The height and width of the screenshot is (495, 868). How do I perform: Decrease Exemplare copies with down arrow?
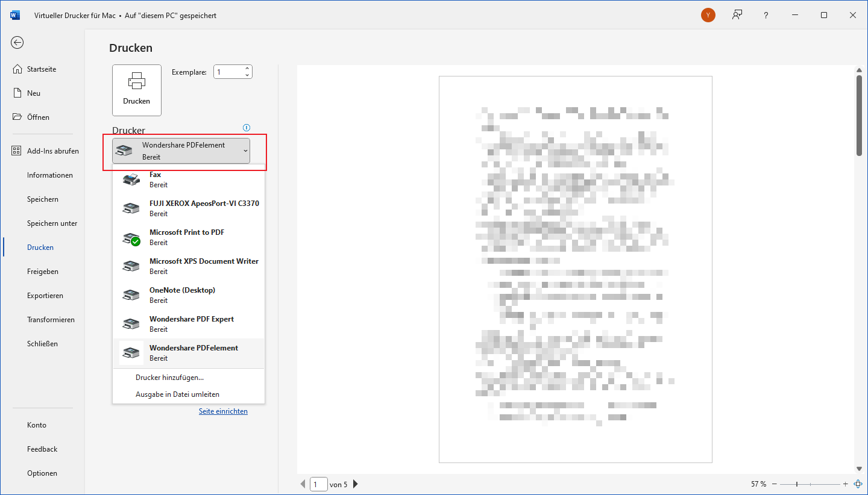[x=247, y=75]
